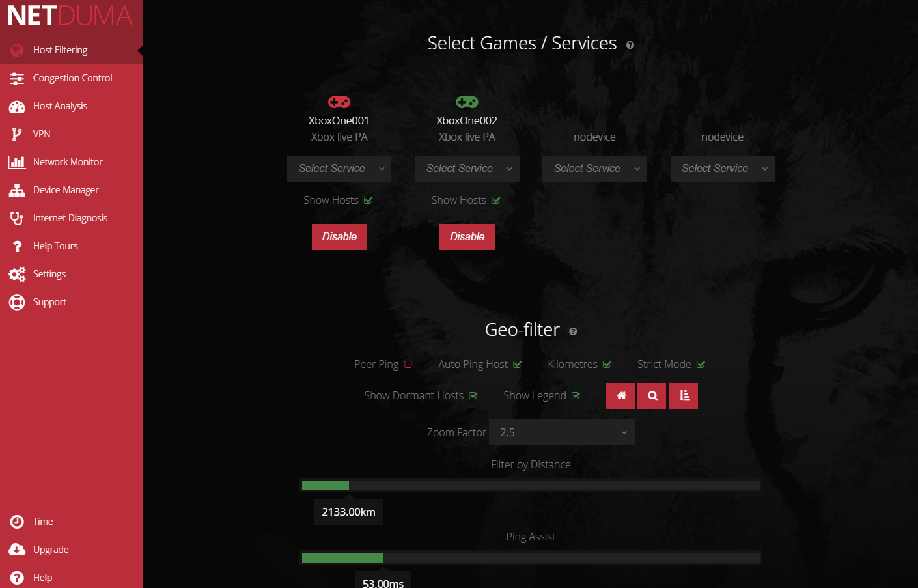
Task: Disable the XboxOne002 device filter
Action: [467, 237]
